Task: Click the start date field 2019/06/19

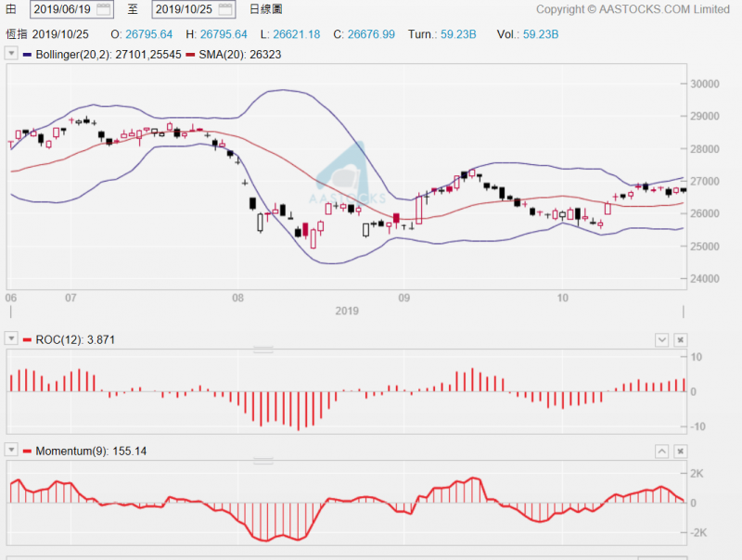Action: point(61,9)
